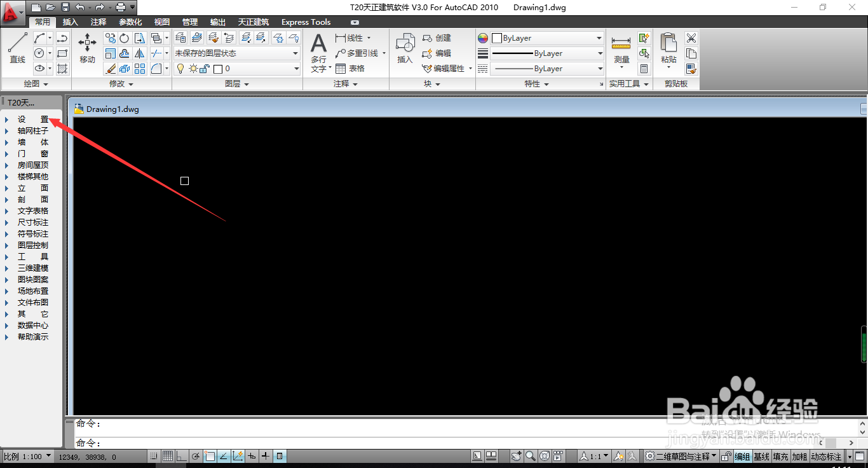
Task: Switch to the 注释 ribbon tab
Action: [98, 22]
